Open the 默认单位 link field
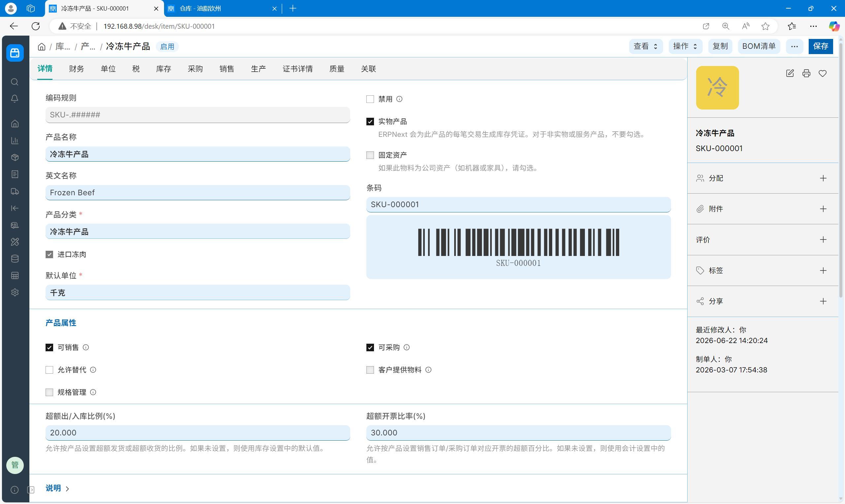This screenshot has width=845, height=504. click(198, 293)
